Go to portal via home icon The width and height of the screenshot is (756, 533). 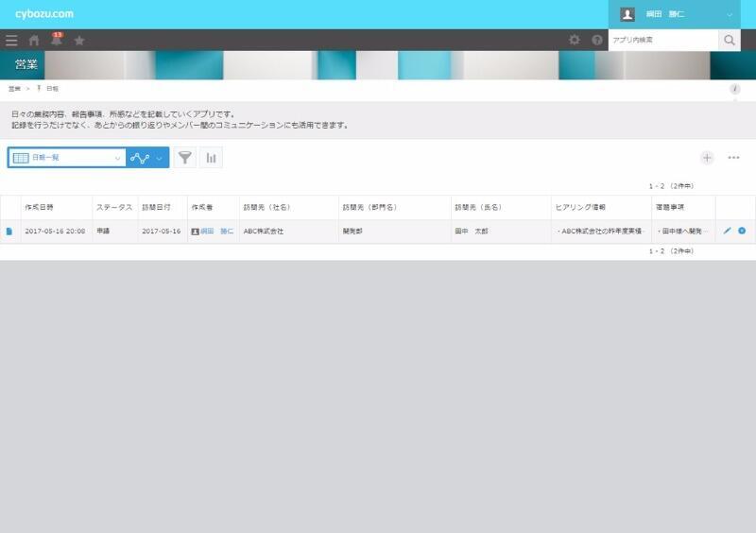point(34,41)
